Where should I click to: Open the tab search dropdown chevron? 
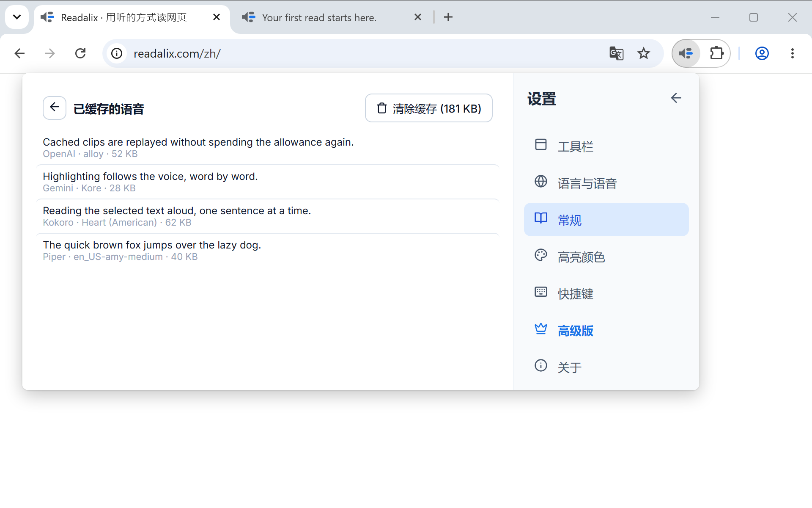pyautogui.click(x=17, y=17)
